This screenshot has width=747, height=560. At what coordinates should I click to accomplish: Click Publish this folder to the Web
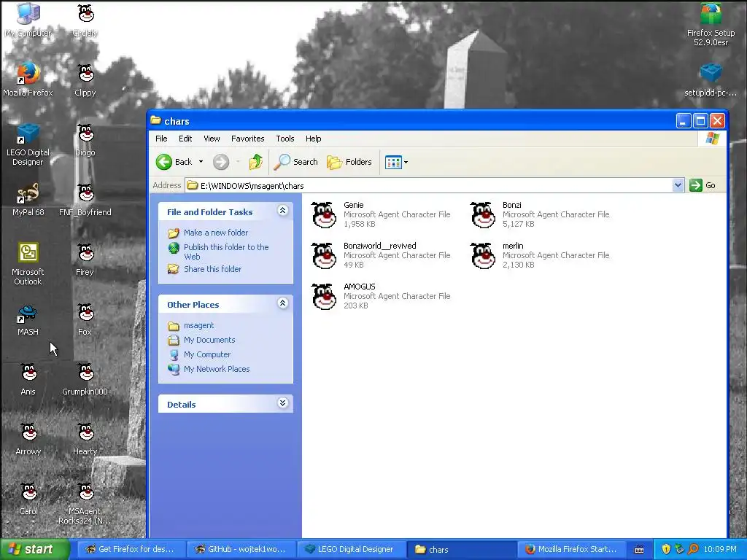226,252
